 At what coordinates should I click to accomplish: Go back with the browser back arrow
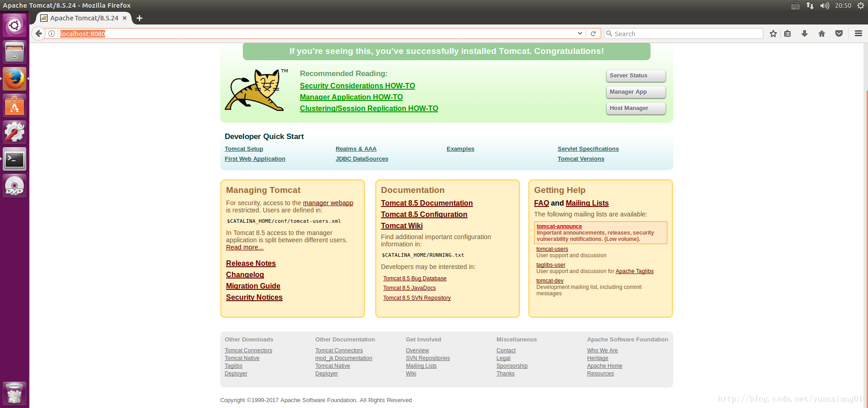[x=39, y=34]
